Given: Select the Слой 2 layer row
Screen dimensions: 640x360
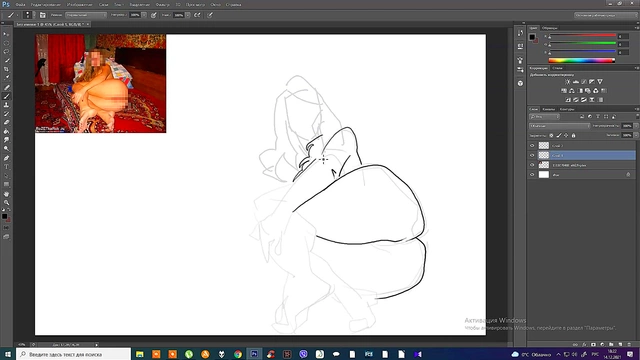Looking at the screenshot, I should click(x=582, y=146).
